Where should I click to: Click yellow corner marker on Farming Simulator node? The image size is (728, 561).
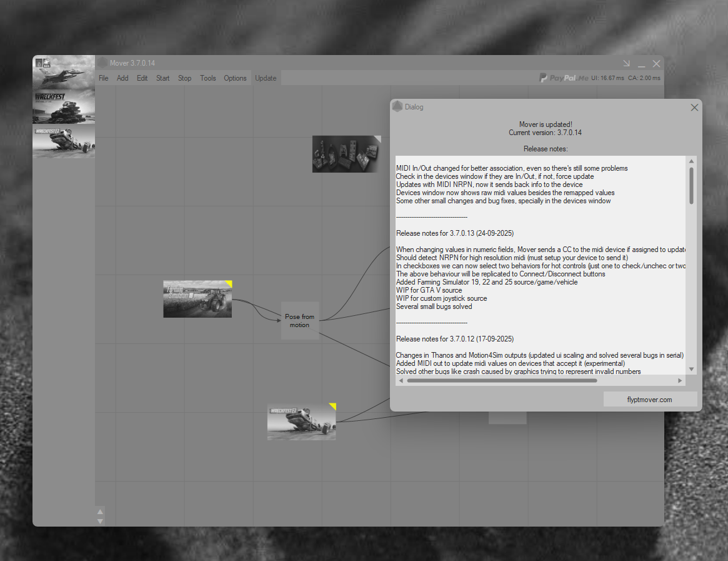(229, 283)
